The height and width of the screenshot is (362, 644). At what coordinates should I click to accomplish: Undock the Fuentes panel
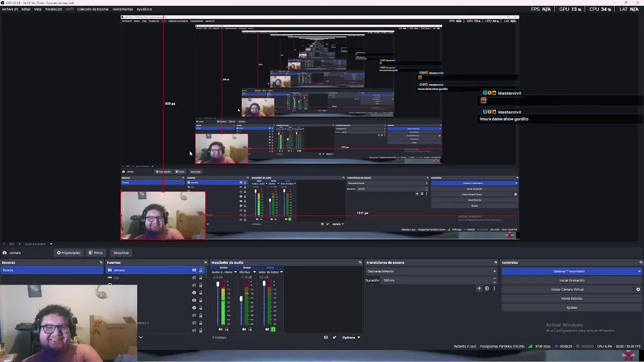point(205,262)
